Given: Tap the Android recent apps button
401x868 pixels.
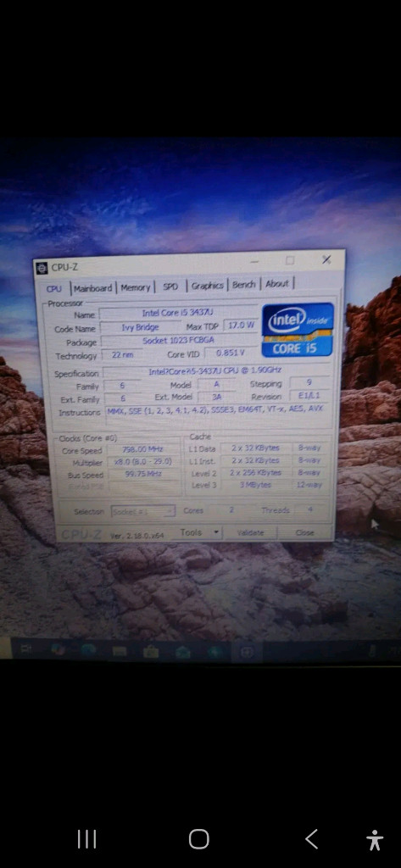Looking at the screenshot, I should point(86,839).
